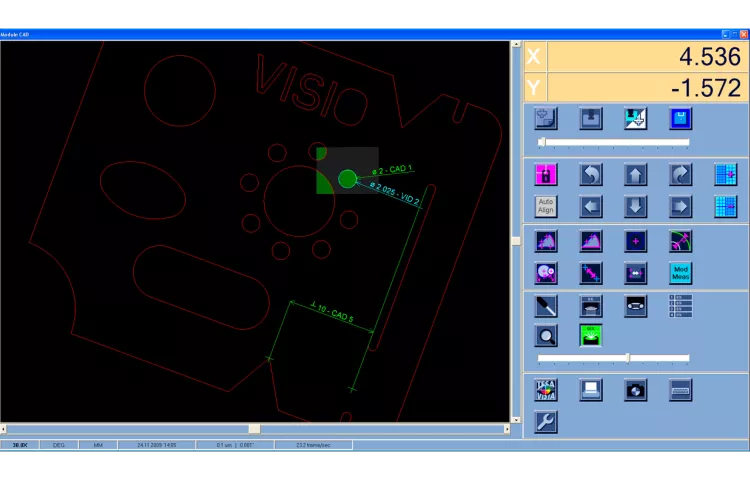Click the horizontal scrollbar under CAD view
Viewport: 750px width, 480px height.
coord(254,429)
